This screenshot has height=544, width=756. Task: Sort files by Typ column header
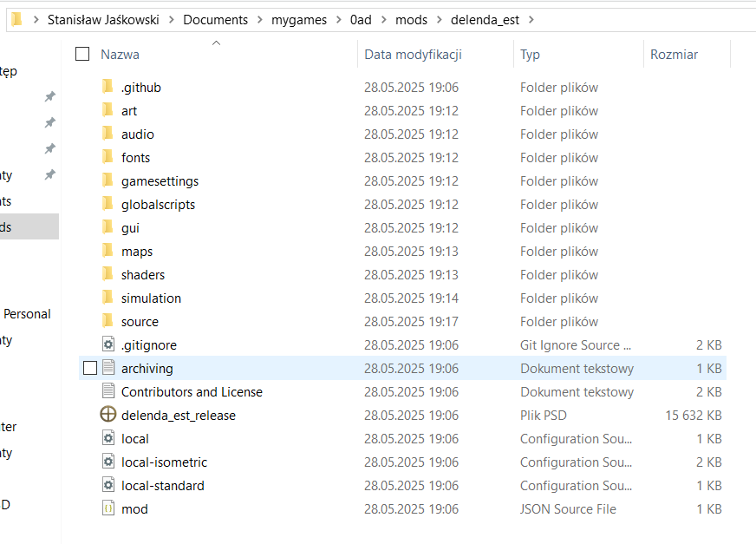coord(530,55)
